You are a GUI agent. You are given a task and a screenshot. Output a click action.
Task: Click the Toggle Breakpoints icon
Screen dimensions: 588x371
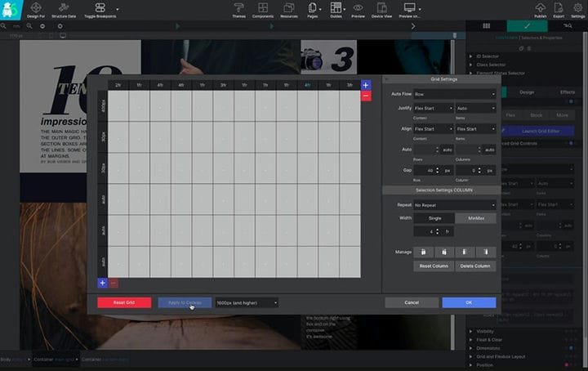(x=100, y=7)
